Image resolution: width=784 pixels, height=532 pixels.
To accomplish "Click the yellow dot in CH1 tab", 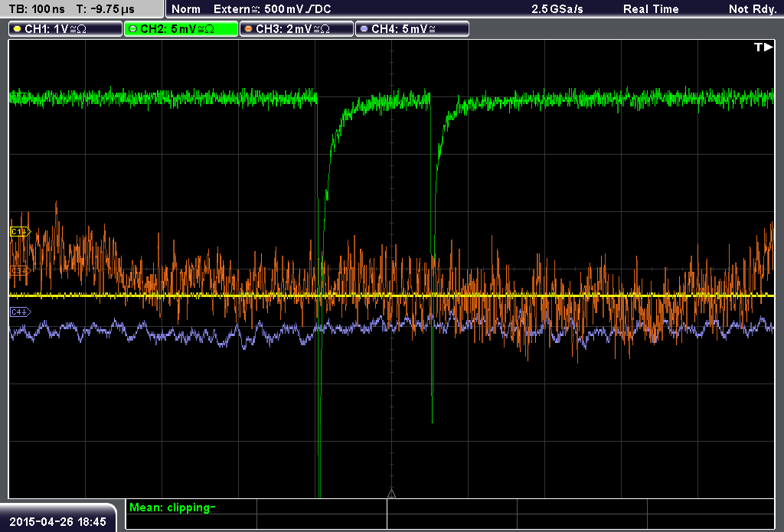I will (18, 29).
